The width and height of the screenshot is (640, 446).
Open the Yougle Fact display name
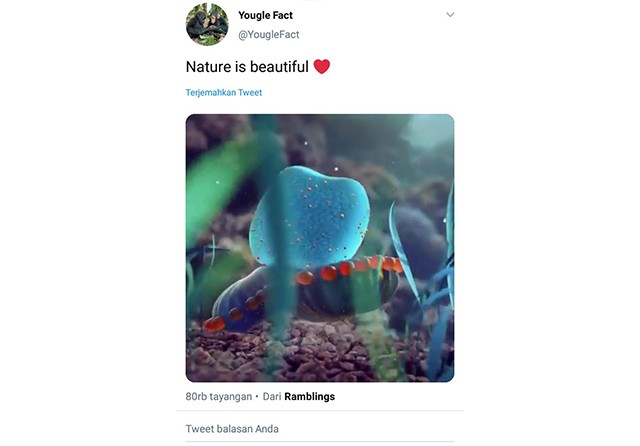[x=266, y=15]
